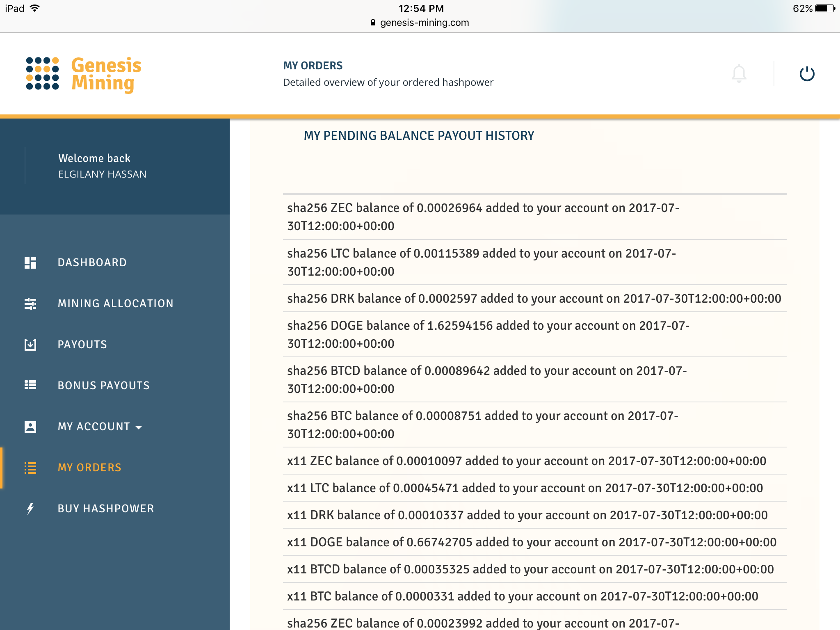Expand the My Account dropdown arrow
840x630 pixels.
coord(139,427)
